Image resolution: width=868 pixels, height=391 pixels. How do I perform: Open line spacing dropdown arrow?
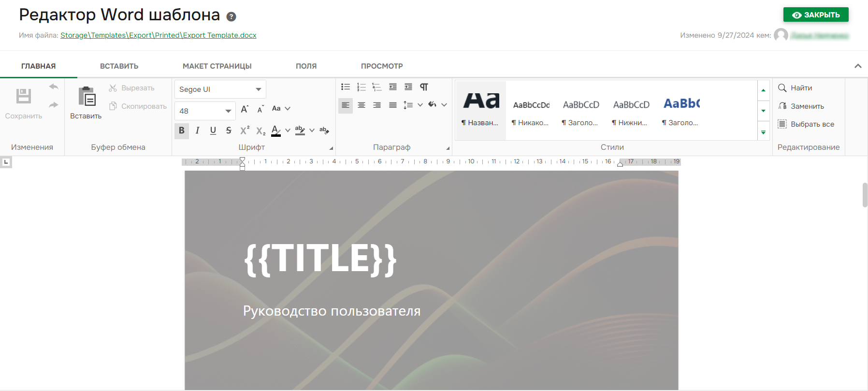point(420,105)
